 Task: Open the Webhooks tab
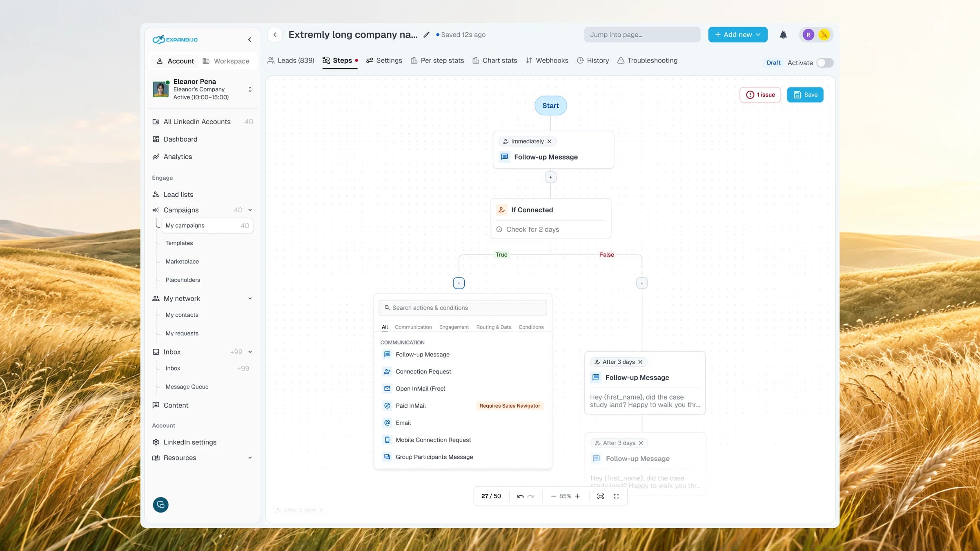tap(547, 60)
